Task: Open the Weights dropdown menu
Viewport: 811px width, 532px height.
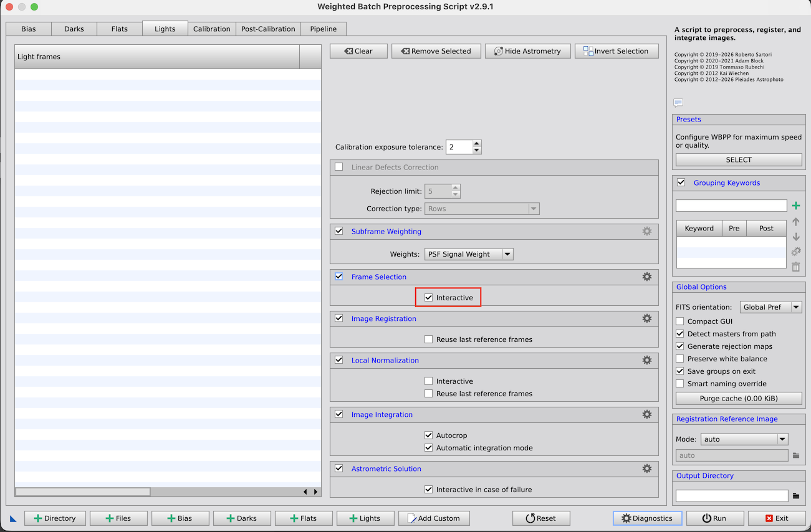Action: (x=469, y=254)
